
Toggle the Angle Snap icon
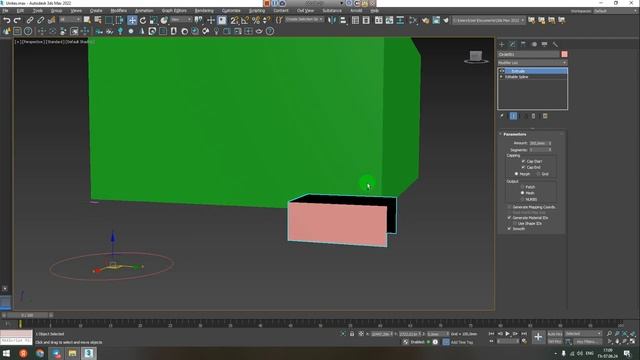[245, 20]
